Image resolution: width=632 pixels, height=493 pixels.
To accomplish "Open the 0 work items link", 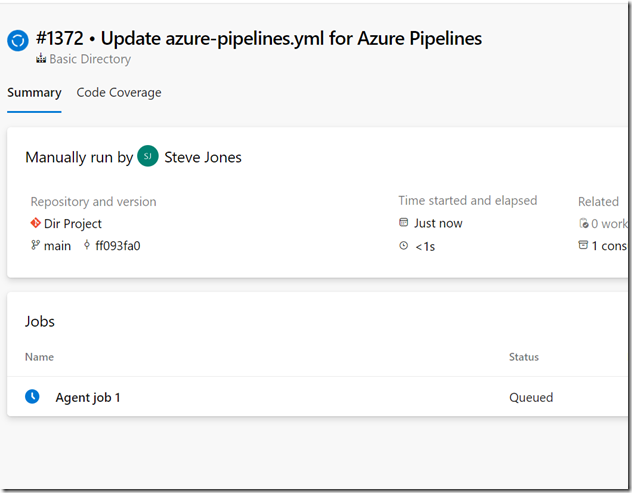I will 609,224.
